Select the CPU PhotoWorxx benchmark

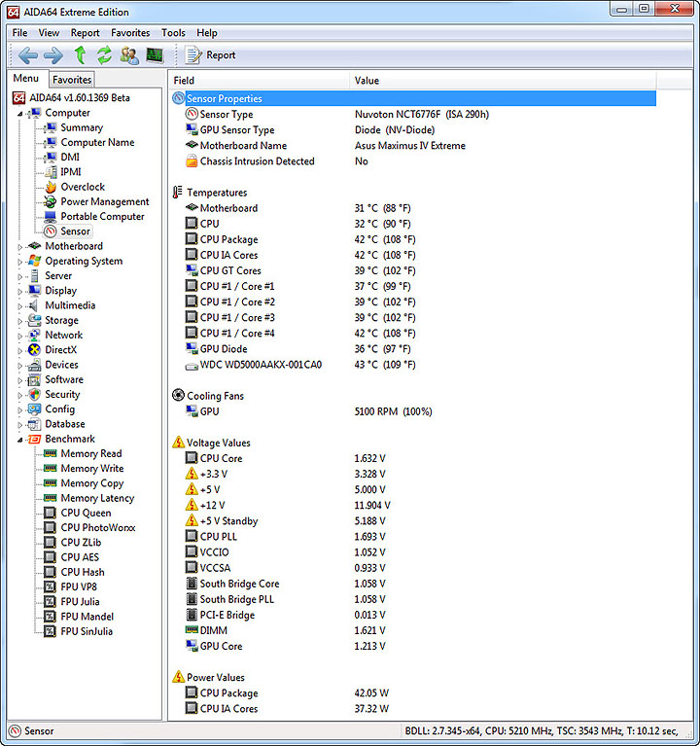(x=98, y=527)
